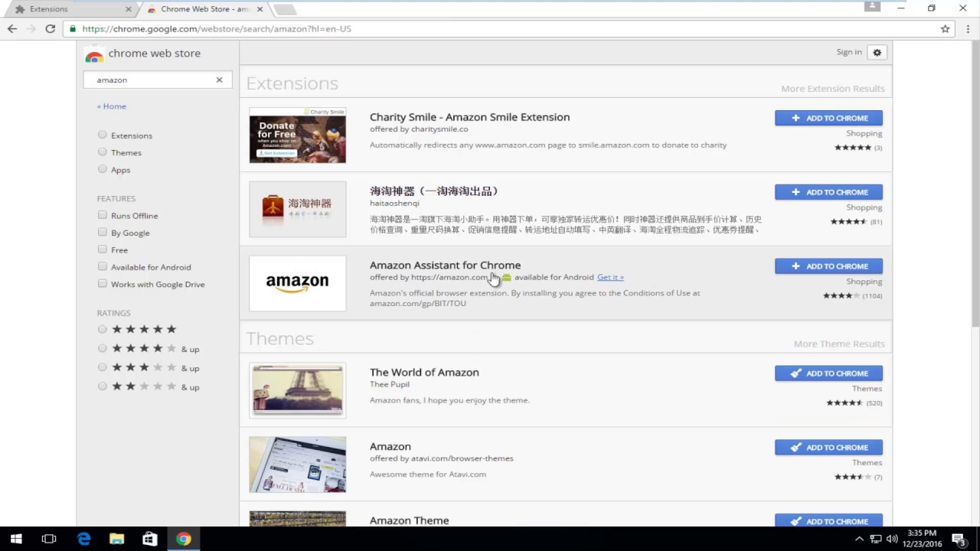Click the Get it link for Android
Screen dimensions: 980x551
pyautogui.click(x=610, y=277)
